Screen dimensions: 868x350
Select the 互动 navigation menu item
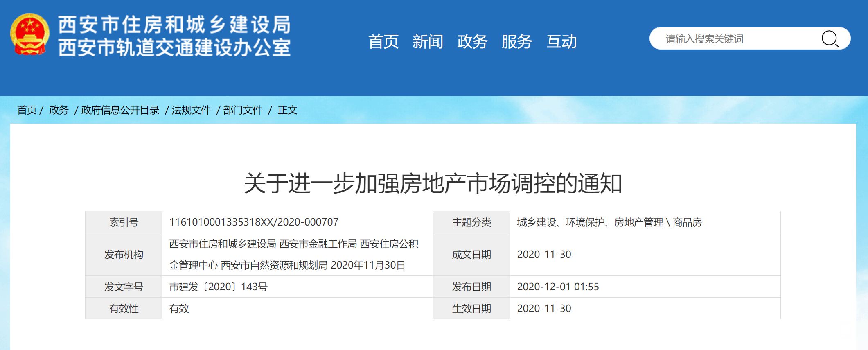(x=561, y=42)
